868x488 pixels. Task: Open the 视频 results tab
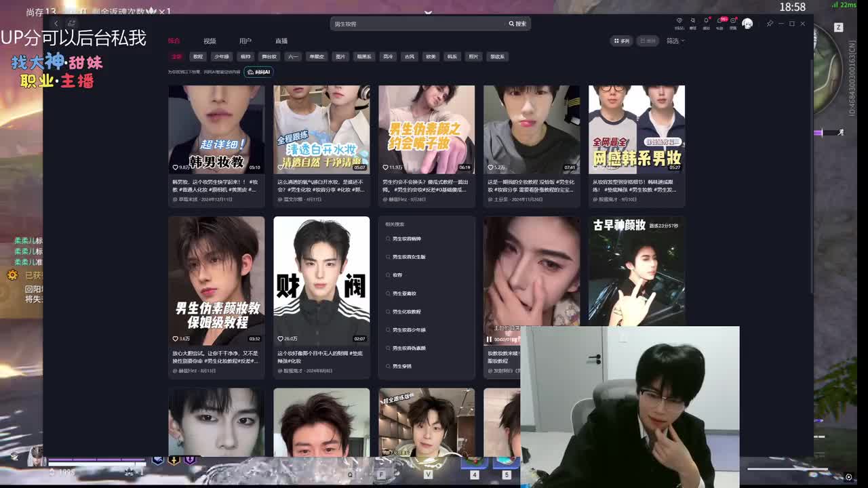click(x=210, y=41)
